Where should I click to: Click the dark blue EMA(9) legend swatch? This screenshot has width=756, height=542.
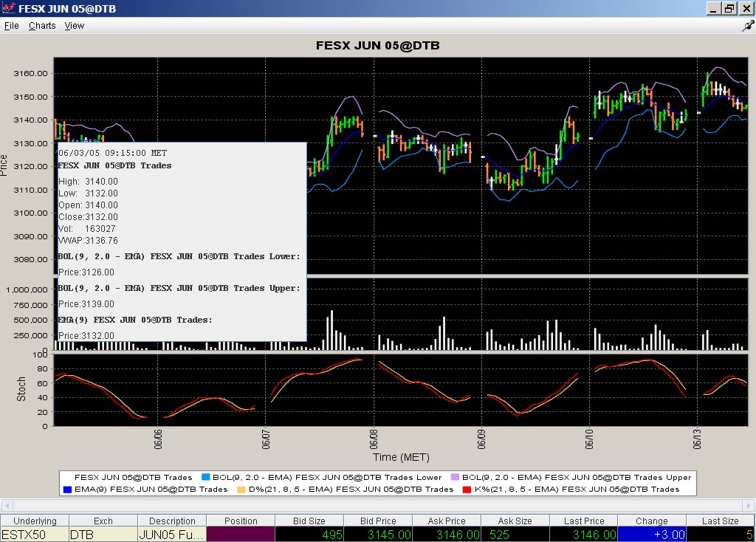67,489
